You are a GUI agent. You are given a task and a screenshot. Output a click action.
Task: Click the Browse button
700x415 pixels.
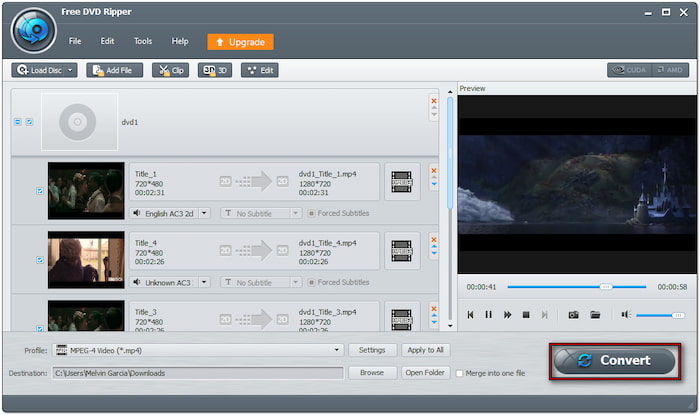(372, 373)
